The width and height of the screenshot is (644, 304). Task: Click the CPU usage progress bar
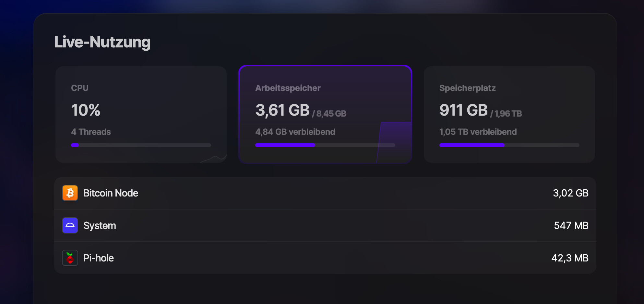[x=141, y=145]
